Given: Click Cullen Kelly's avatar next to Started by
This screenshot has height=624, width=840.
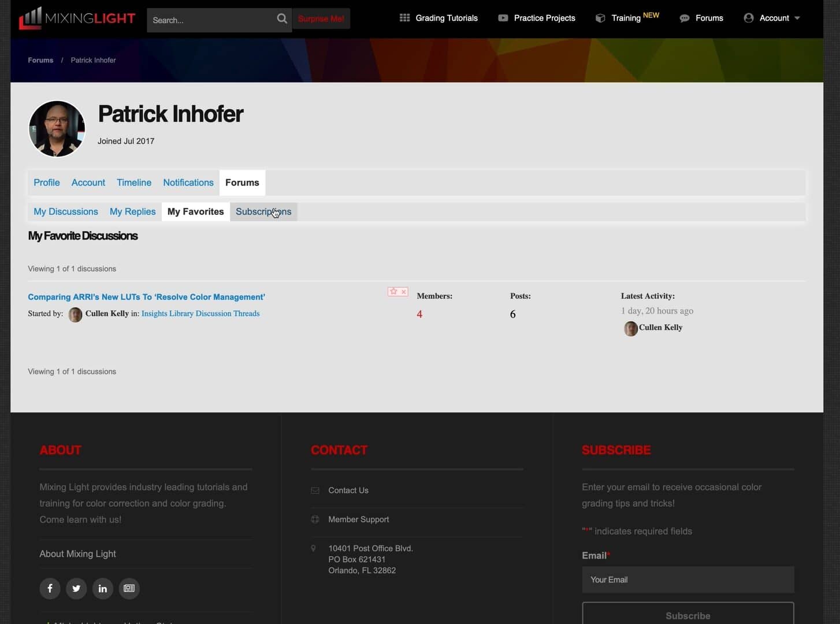Looking at the screenshot, I should tap(75, 314).
